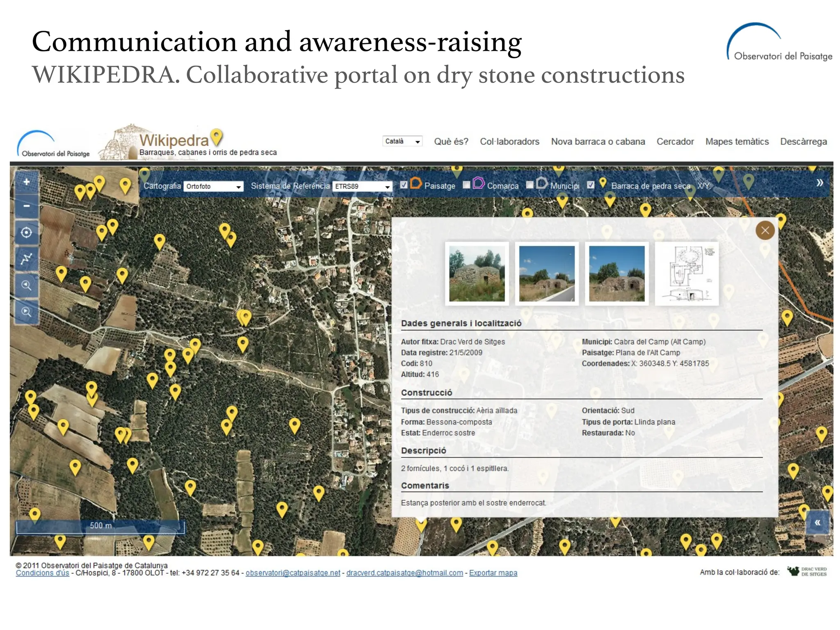Screen dimensions: 840x630
Task: Click the lower magnifier zoom tool
Action: coord(27,312)
